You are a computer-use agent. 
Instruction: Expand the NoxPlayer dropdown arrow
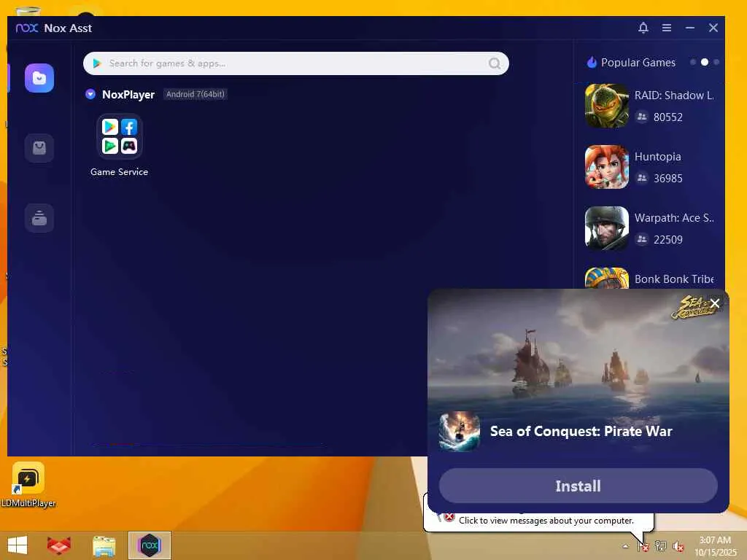90,94
